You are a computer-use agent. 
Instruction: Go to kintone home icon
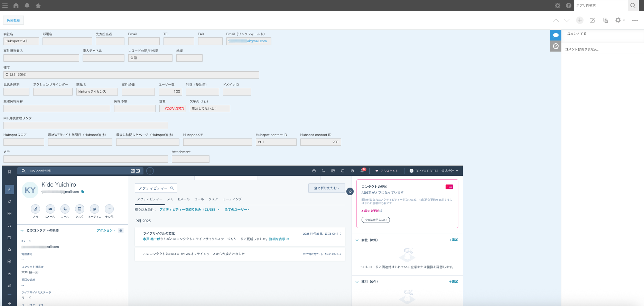pos(16,6)
